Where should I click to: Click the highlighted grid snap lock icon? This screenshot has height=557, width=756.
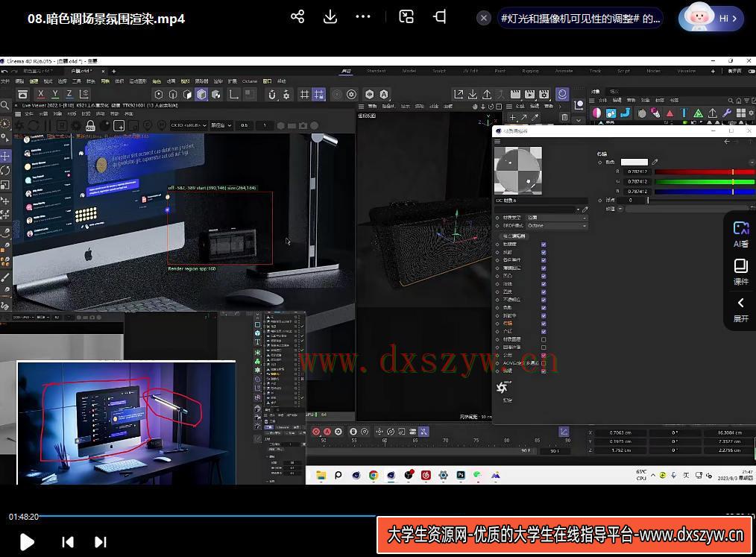click(318, 95)
